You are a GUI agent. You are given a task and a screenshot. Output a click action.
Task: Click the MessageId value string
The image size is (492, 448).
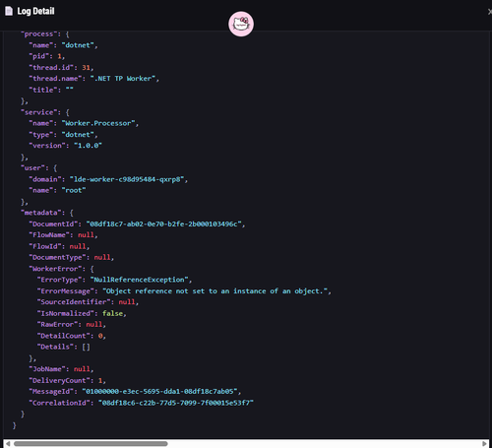pyautogui.click(x=159, y=392)
